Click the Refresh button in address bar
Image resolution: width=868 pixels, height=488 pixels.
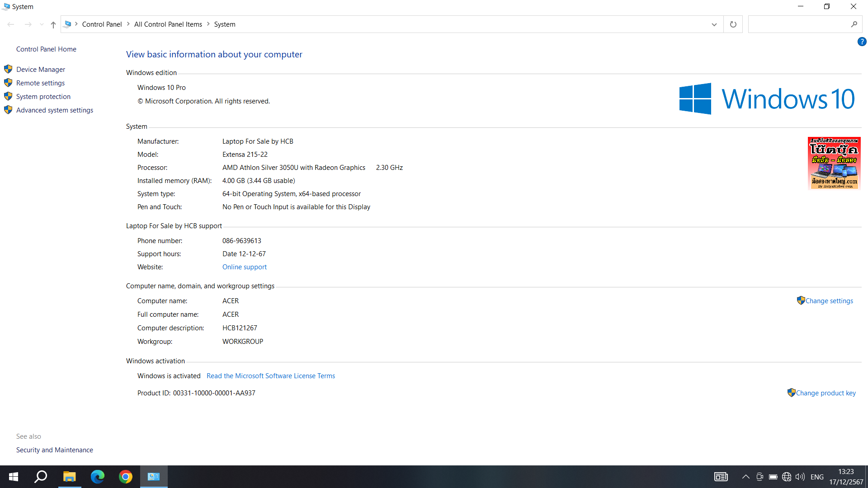[x=733, y=24]
